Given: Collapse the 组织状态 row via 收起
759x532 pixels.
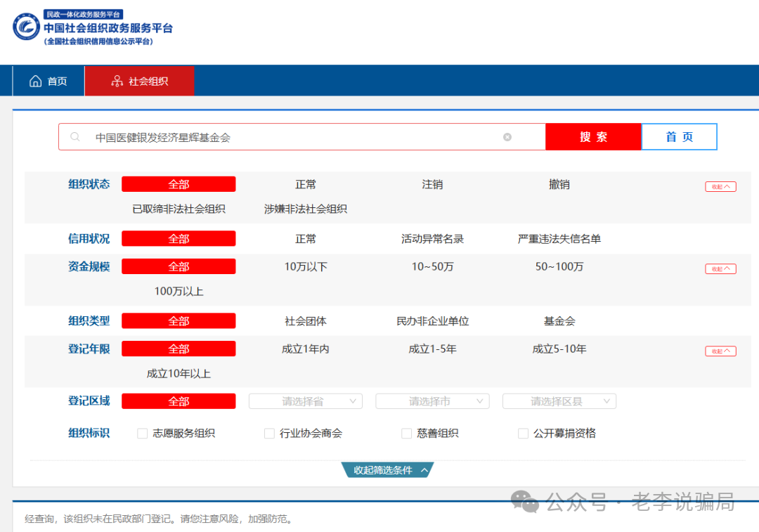Looking at the screenshot, I should (720, 186).
